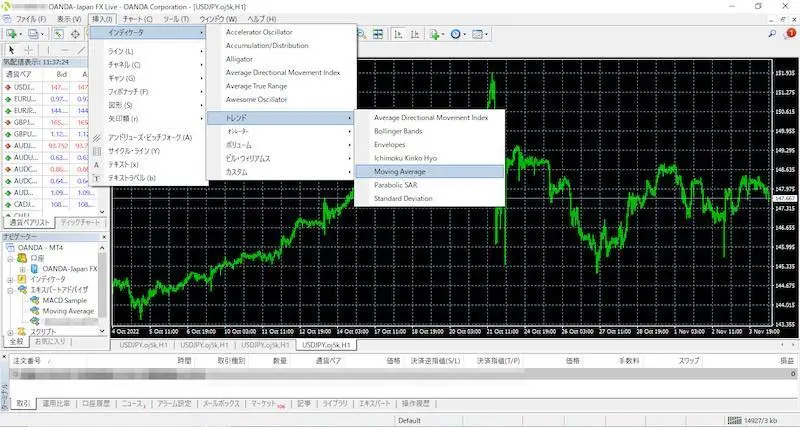Click the zoom out magnifier icon

[x=361, y=34]
